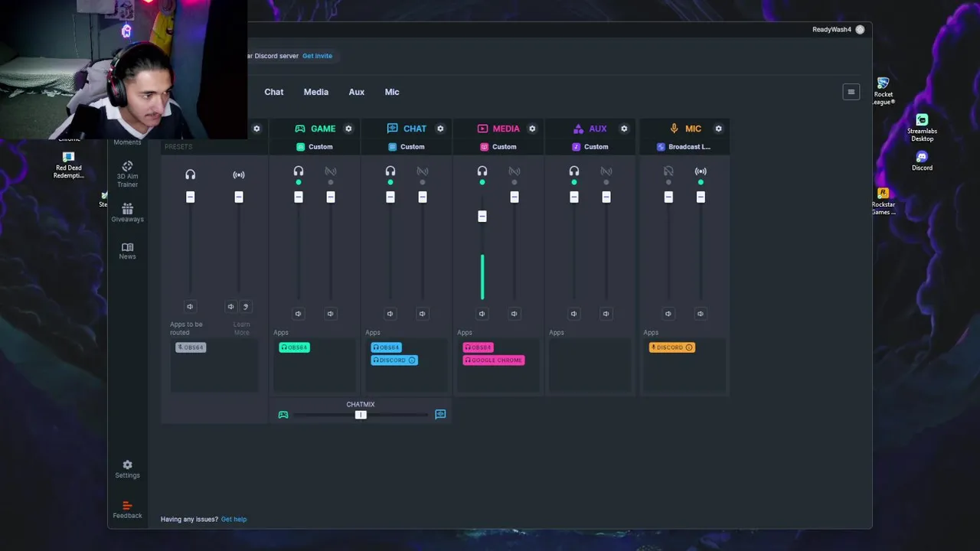
Task: Switch to the Aux tab
Action: coord(357,92)
